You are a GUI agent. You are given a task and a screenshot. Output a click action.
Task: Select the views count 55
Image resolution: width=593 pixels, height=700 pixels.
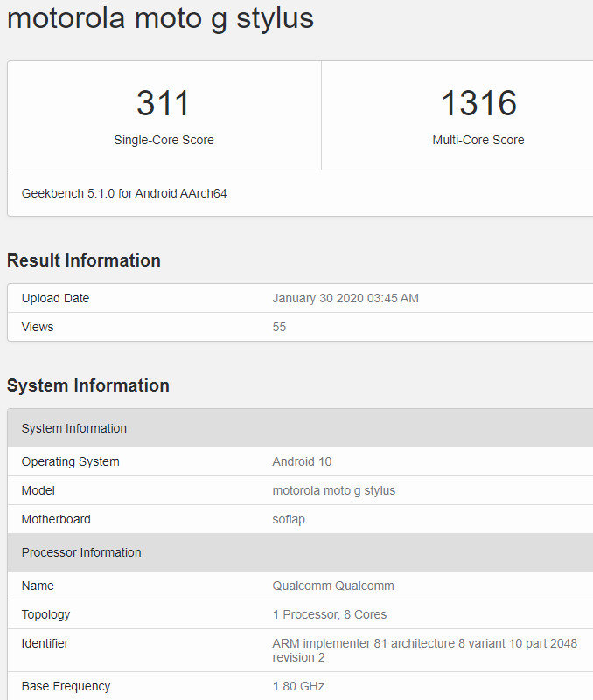tap(279, 327)
